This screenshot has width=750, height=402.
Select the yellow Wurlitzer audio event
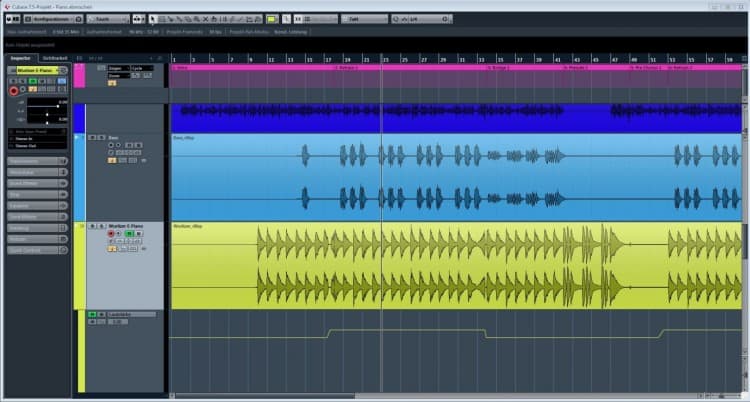pos(456,266)
